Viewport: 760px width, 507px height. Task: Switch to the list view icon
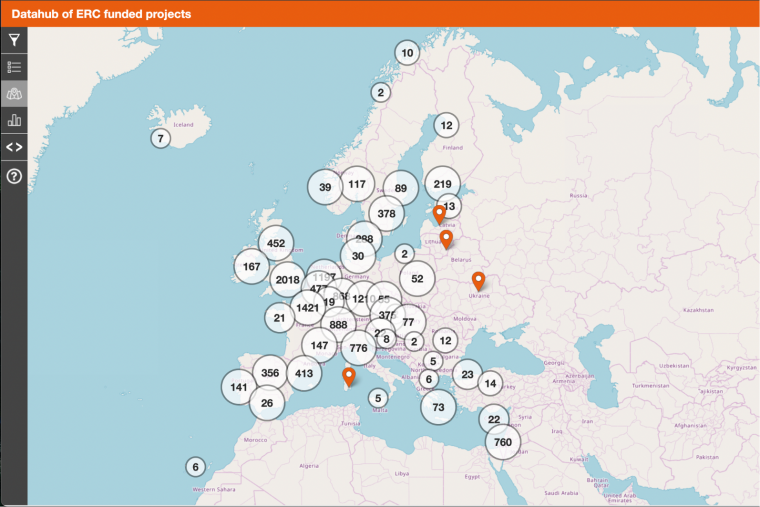point(14,67)
